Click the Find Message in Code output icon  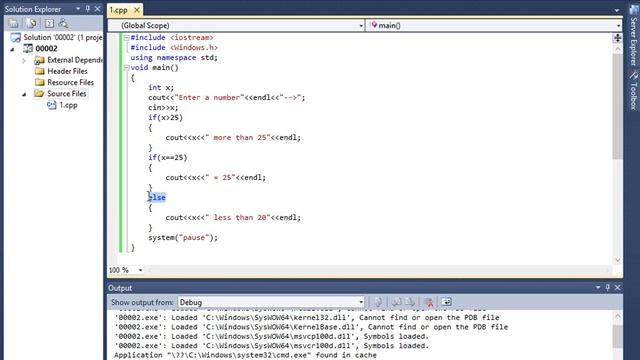coord(378,302)
